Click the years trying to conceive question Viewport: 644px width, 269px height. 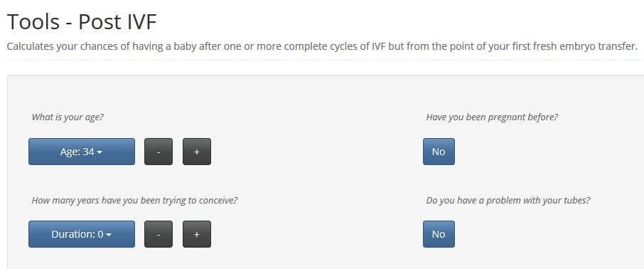[x=135, y=200]
